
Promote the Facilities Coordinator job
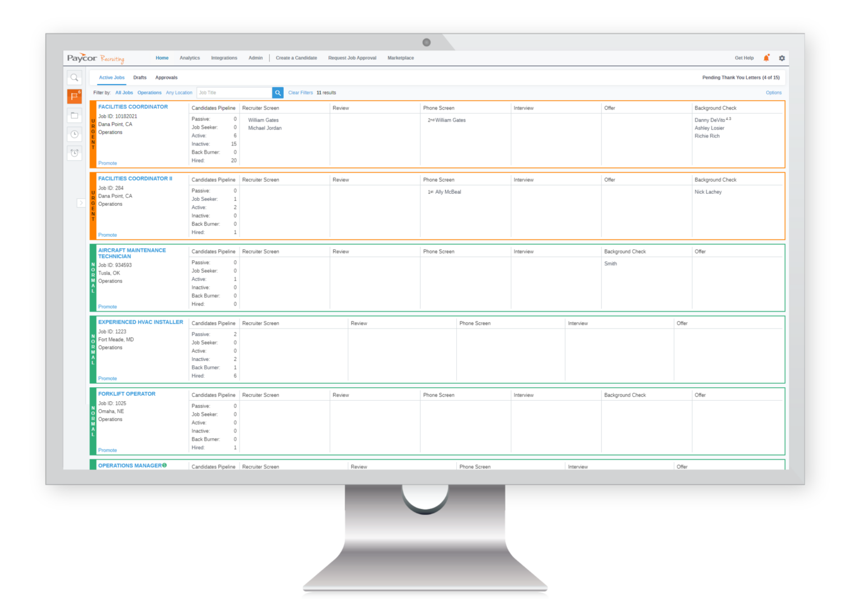coord(107,163)
